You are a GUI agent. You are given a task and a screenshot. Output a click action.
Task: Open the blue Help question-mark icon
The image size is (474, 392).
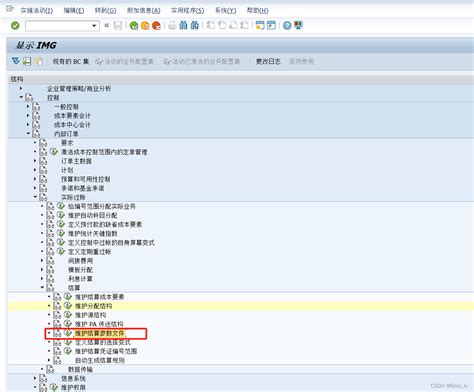(x=287, y=25)
